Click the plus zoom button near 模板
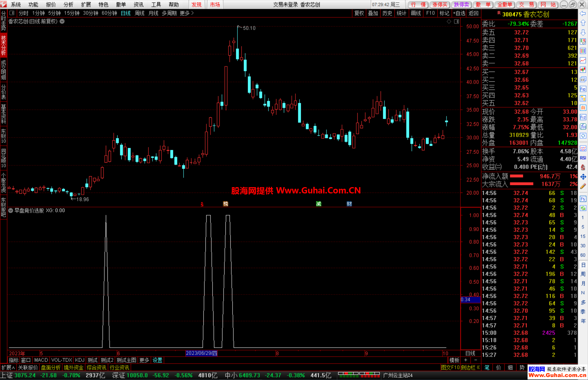Viewport: 588px width, 380px height. [466, 360]
